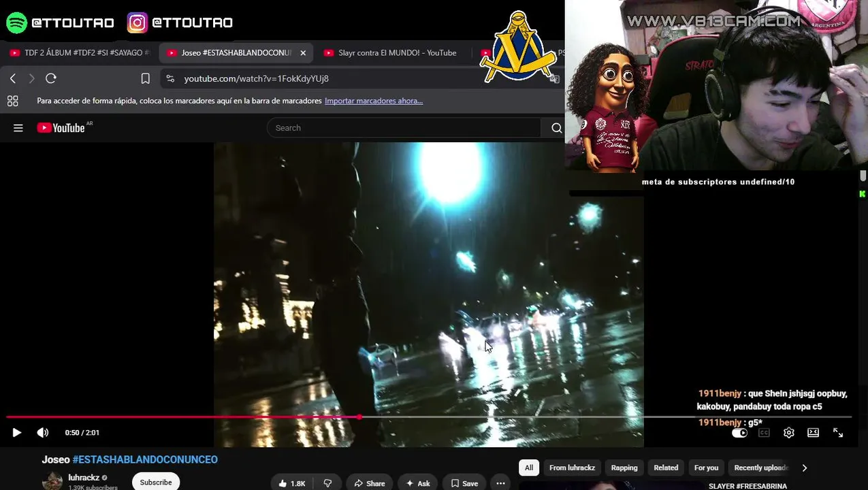Screen dimensions: 868x490
Task: Mute the video volume
Action: [43, 433]
